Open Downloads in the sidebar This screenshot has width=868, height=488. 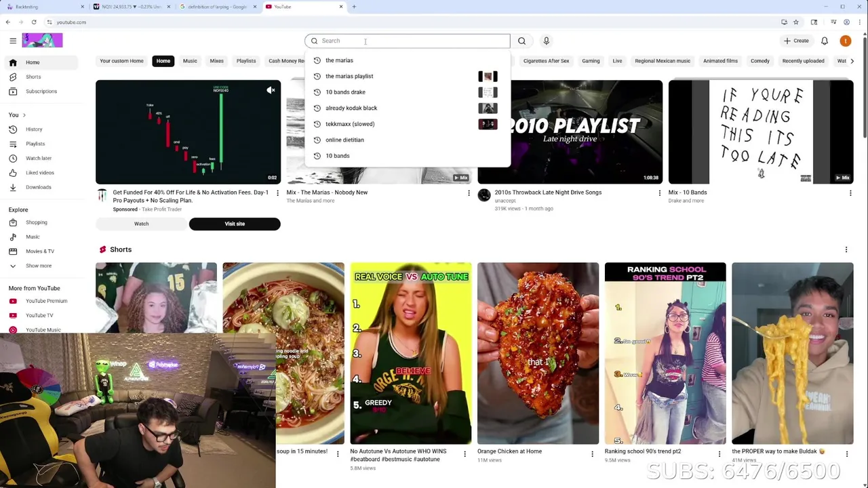41,187
